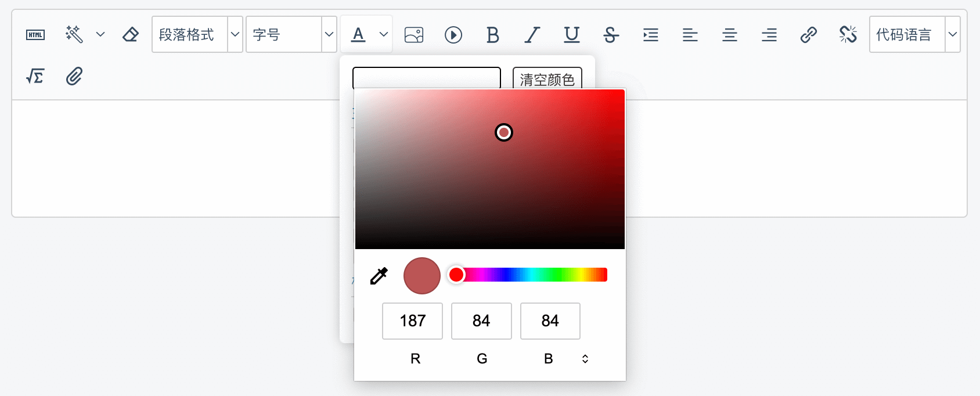Click the HTML source code icon
The height and width of the screenshot is (396, 980).
click(35, 35)
